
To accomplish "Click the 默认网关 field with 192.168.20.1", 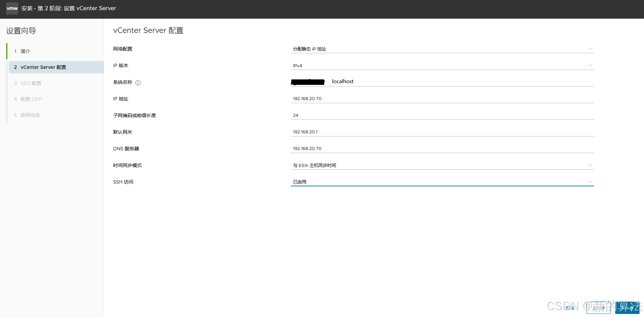I will pos(442,132).
